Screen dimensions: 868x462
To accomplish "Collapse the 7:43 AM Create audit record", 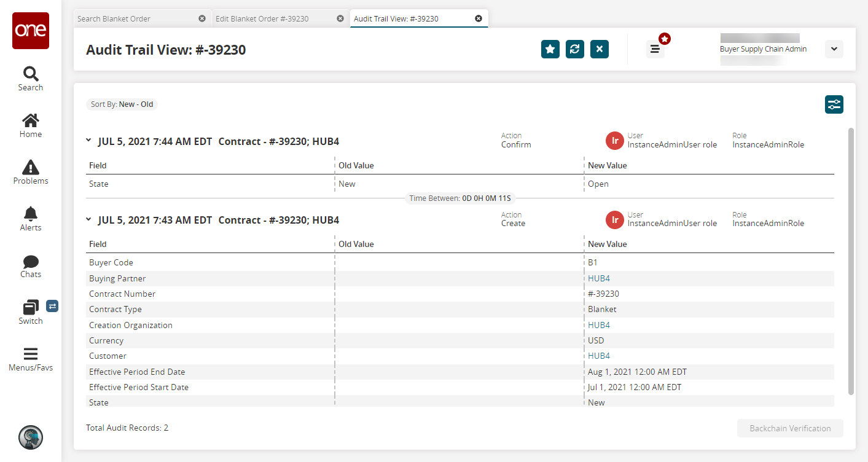I will [88, 219].
